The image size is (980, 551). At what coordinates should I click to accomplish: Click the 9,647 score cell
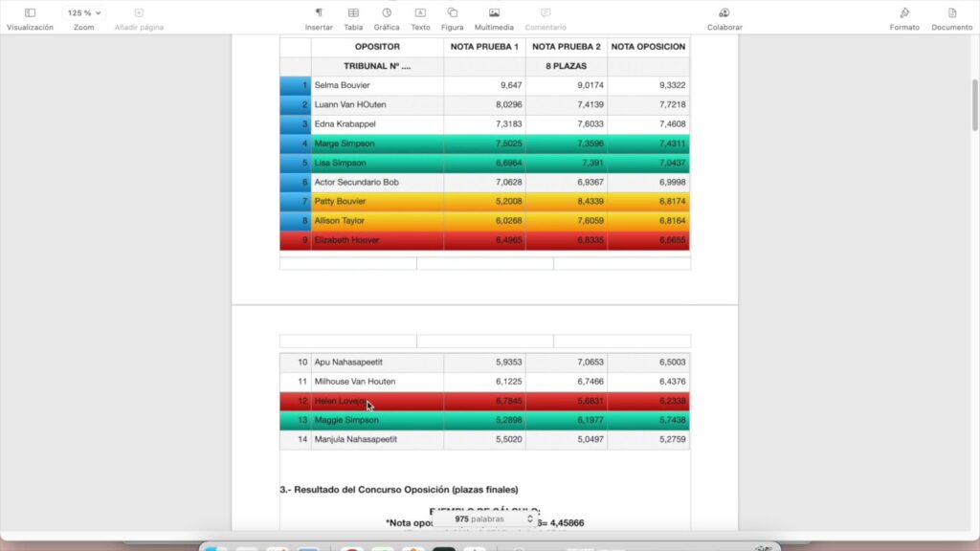(x=484, y=85)
